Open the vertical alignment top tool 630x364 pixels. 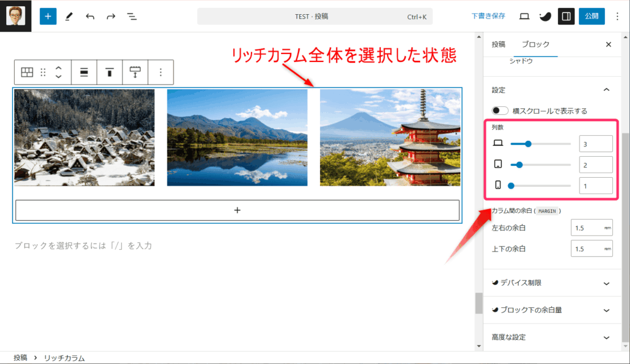pyautogui.click(x=110, y=72)
